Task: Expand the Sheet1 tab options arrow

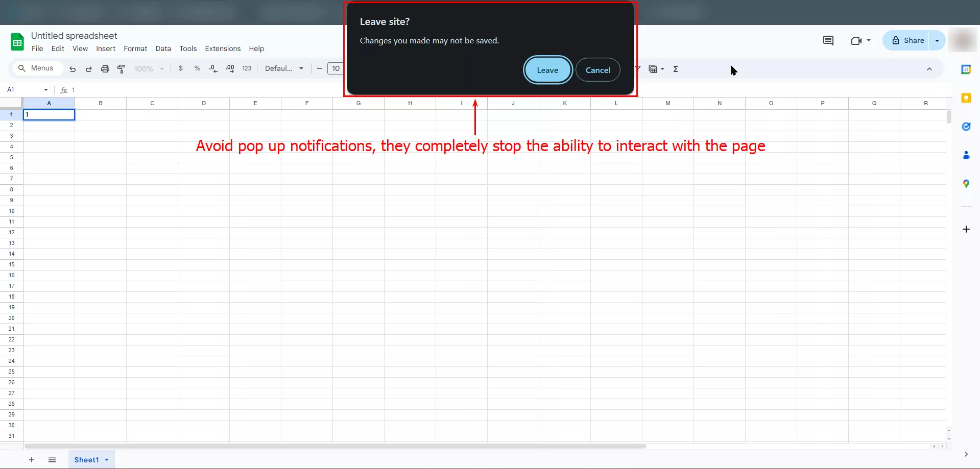Action: (107, 460)
